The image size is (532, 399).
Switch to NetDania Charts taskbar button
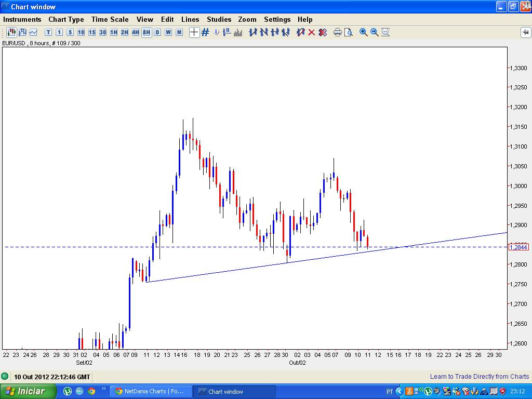[151, 392]
